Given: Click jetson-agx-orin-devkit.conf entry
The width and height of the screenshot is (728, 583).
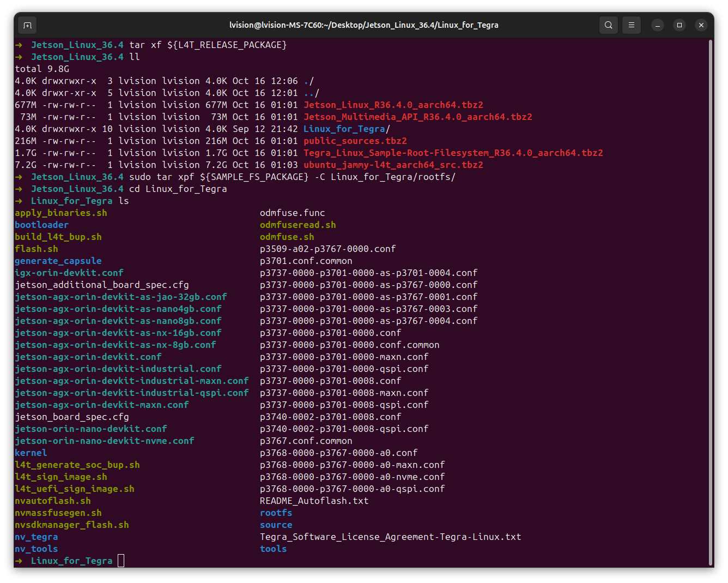Looking at the screenshot, I should (88, 357).
